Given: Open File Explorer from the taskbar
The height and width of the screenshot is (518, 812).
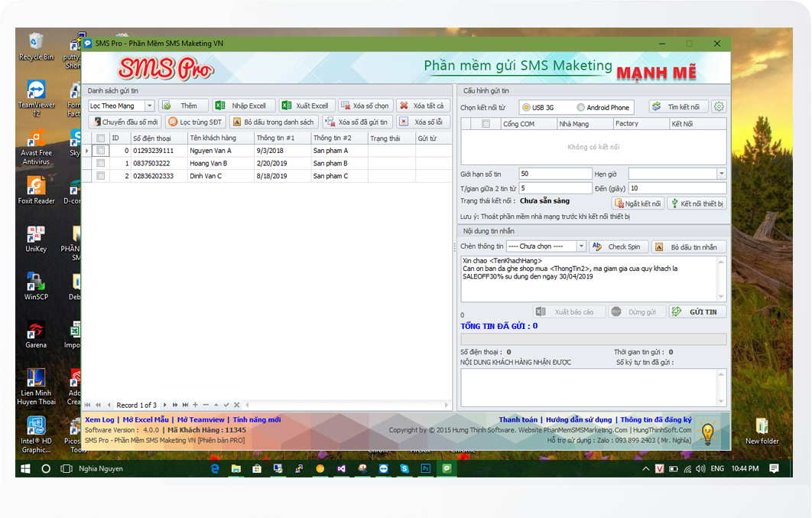Looking at the screenshot, I should (236, 468).
